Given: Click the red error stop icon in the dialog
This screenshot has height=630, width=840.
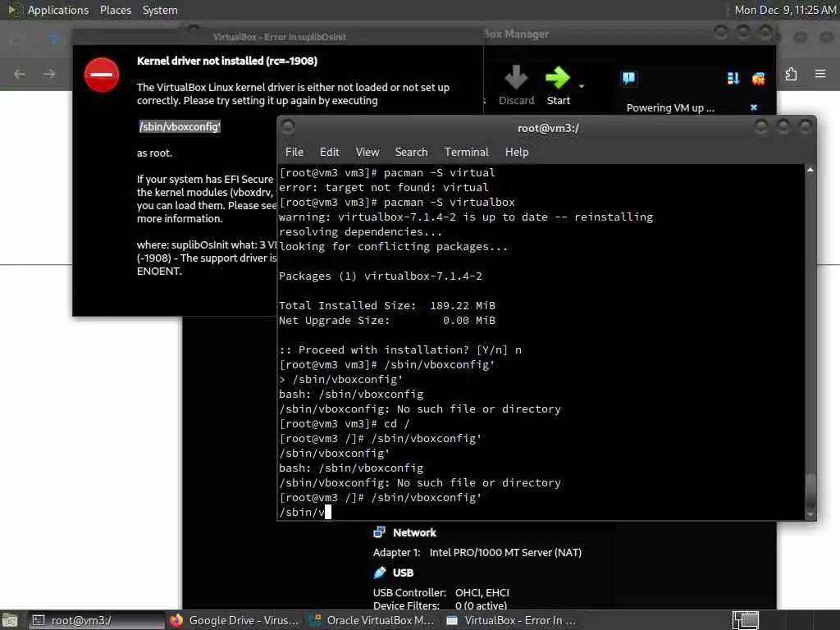Looking at the screenshot, I should click(x=101, y=75).
